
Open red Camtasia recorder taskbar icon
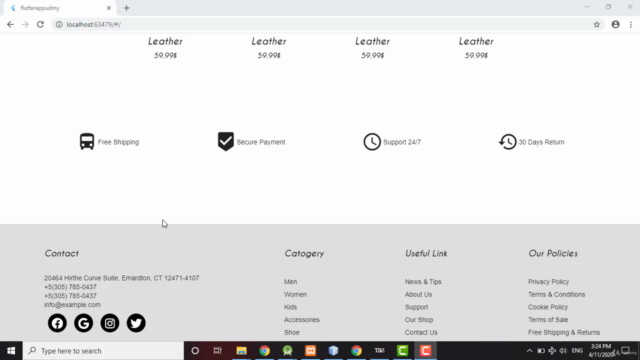[425, 351]
